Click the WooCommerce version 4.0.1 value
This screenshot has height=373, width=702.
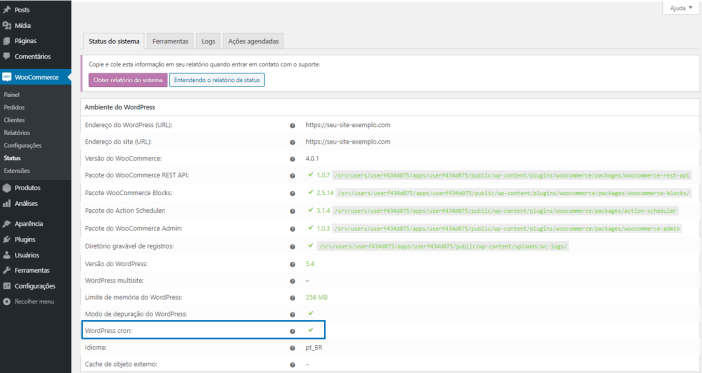(312, 159)
